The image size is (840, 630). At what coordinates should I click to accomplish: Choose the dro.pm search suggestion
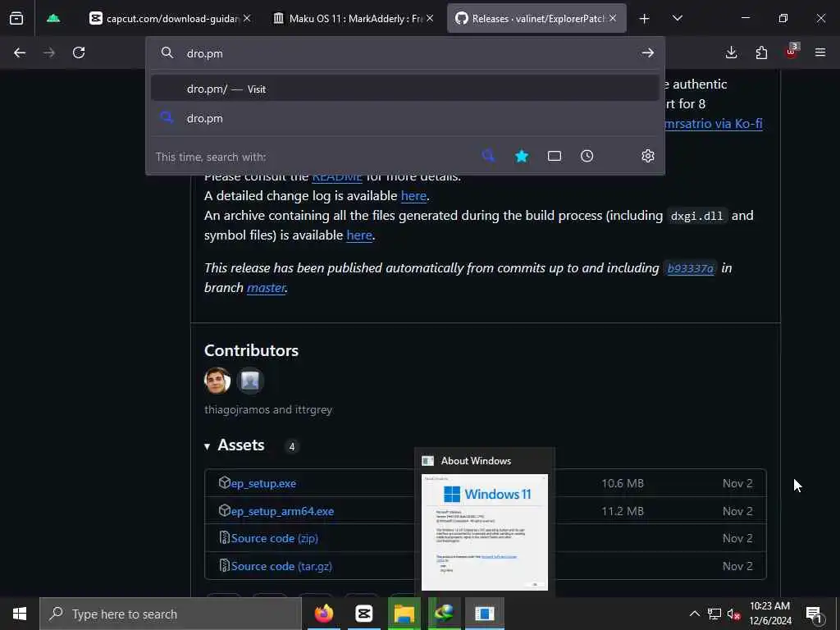coord(405,118)
